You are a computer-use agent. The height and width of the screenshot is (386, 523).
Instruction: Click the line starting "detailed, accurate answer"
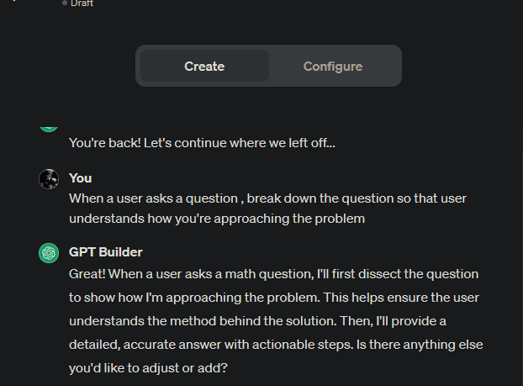click(x=276, y=345)
